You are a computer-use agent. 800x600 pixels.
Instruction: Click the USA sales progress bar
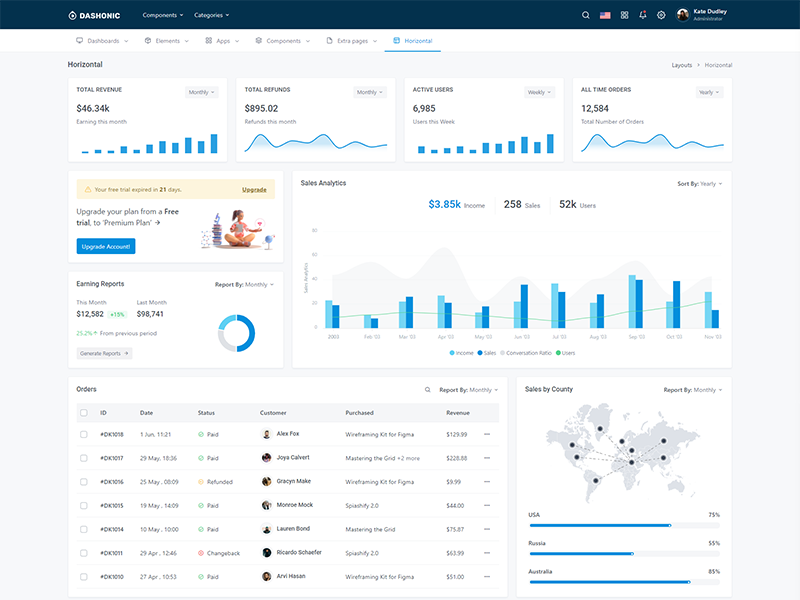[x=624, y=525]
